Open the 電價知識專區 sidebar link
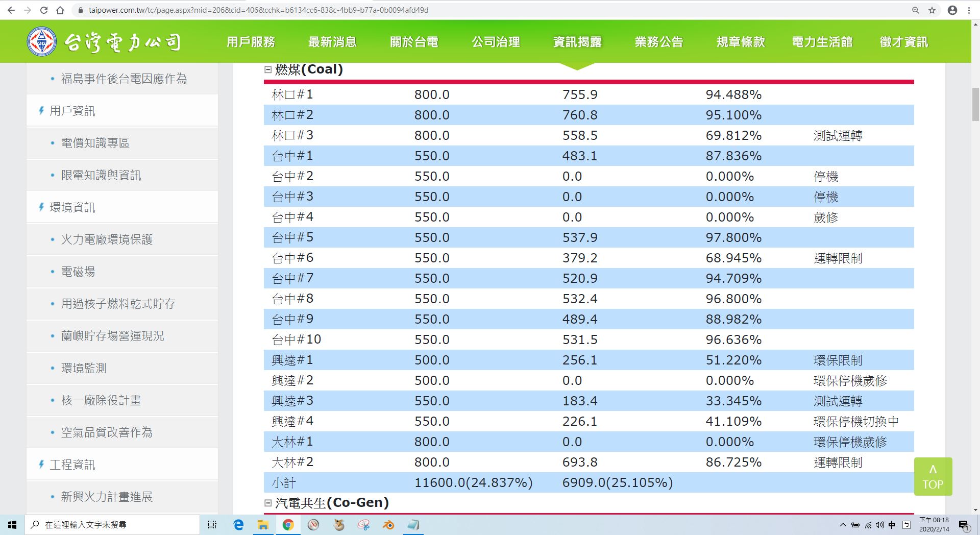This screenshot has height=535, width=980. [x=95, y=143]
